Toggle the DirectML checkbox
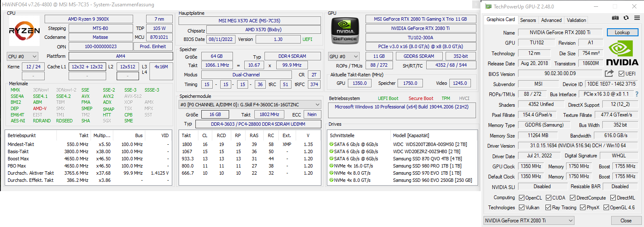The width and height of the screenshot is (644, 227). click(x=613, y=197)
